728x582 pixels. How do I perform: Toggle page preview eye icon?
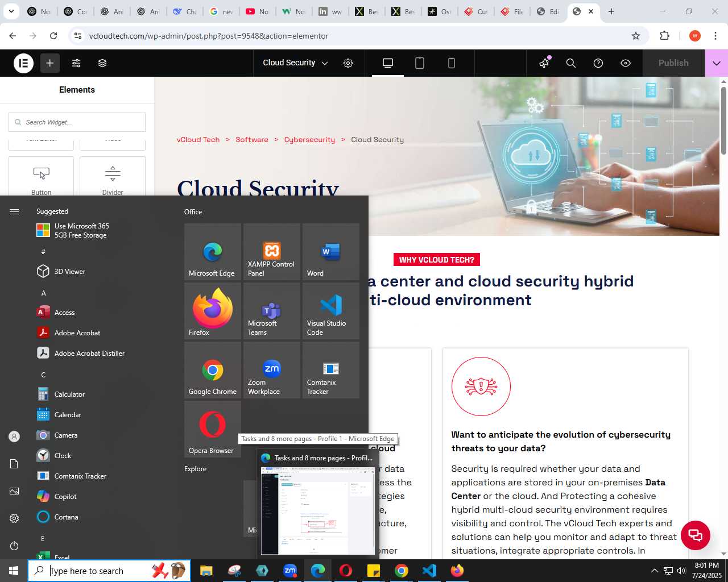coord(626,63)
